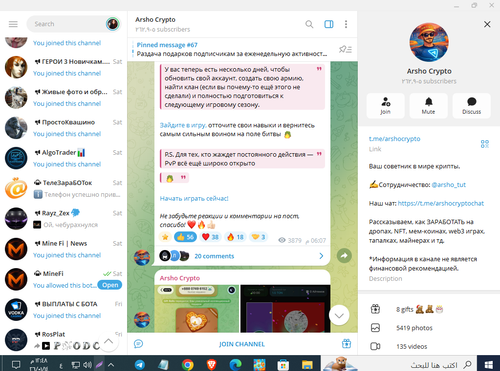This screenshot has height=371, width=500.
Task: Toggle the fire 18 reaction
Action: [235, 237]
